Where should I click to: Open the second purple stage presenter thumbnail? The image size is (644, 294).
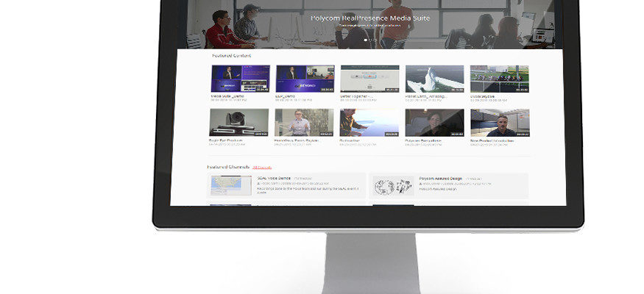point(305,79)
